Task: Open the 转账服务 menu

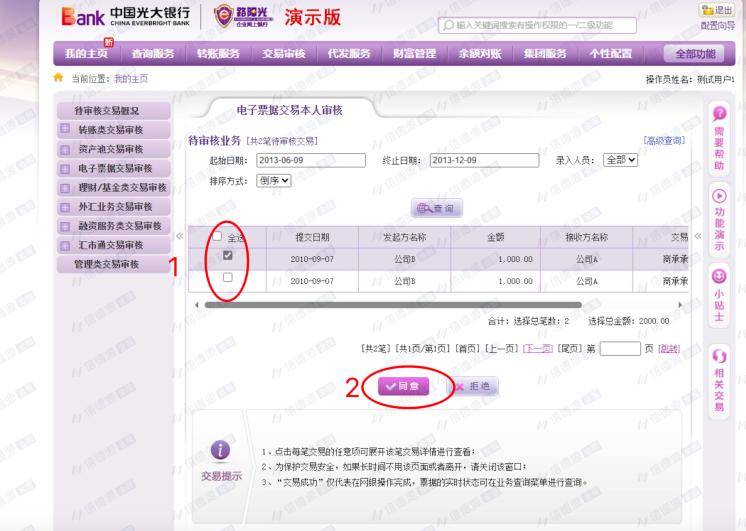Action: coord(218,54)
